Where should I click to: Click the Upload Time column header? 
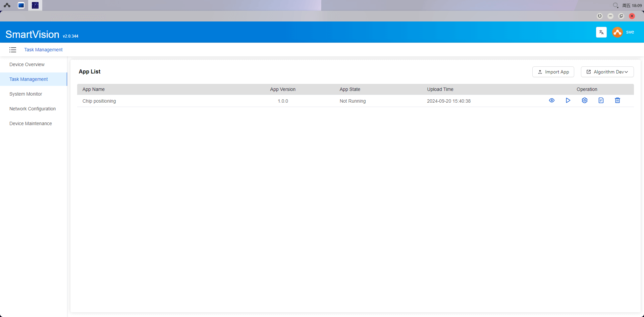point(440,89)
